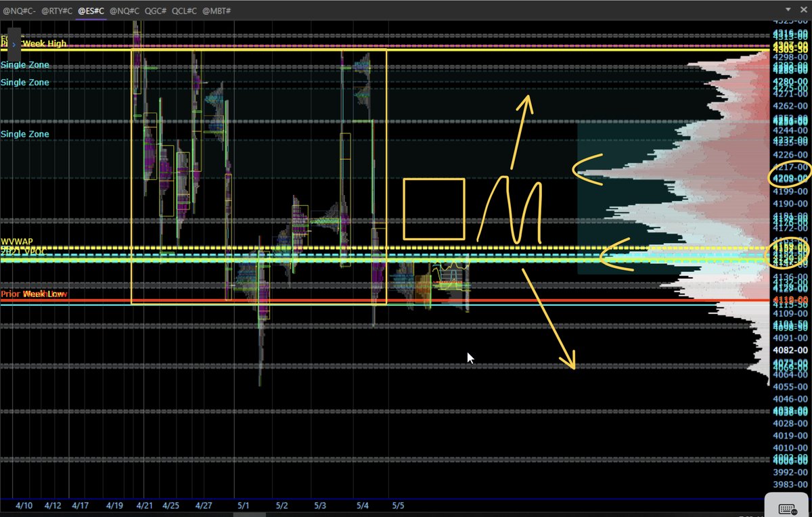
Task: Click the 4/25 date on time axis
Action: coord(171,505)
